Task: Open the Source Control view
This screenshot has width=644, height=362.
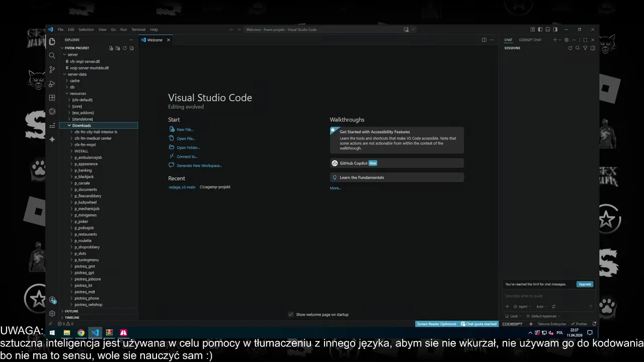Action: click(52, 69)
